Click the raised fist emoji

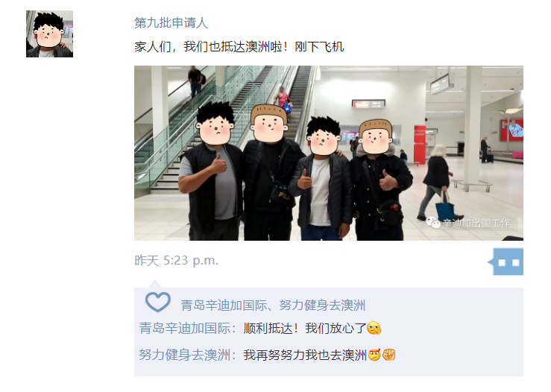tap(389, 355)
